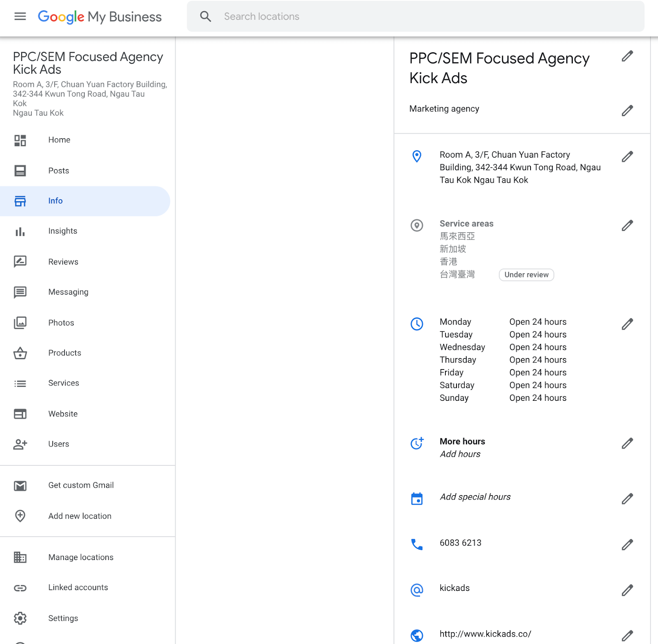Screen dimensions: 658x644
Task: Click the Service areas heading
Action: point(466,224)
